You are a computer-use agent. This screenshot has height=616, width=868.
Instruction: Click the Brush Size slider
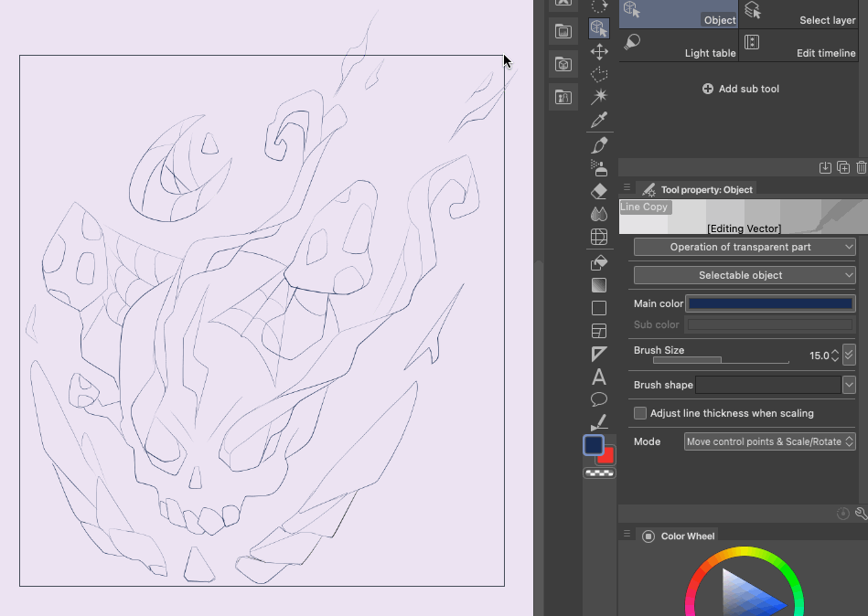[721, 360]
